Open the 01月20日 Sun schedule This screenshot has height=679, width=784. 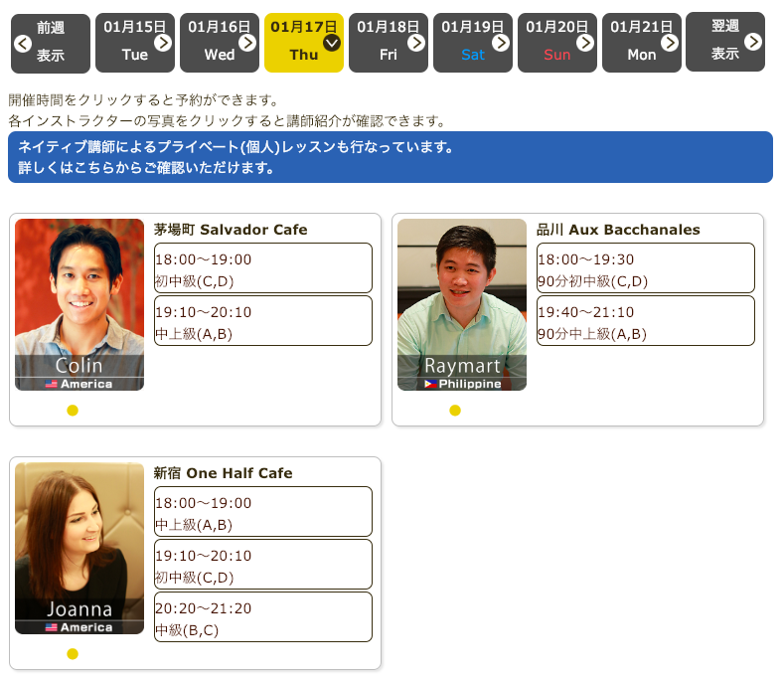[x=556, y=43]
